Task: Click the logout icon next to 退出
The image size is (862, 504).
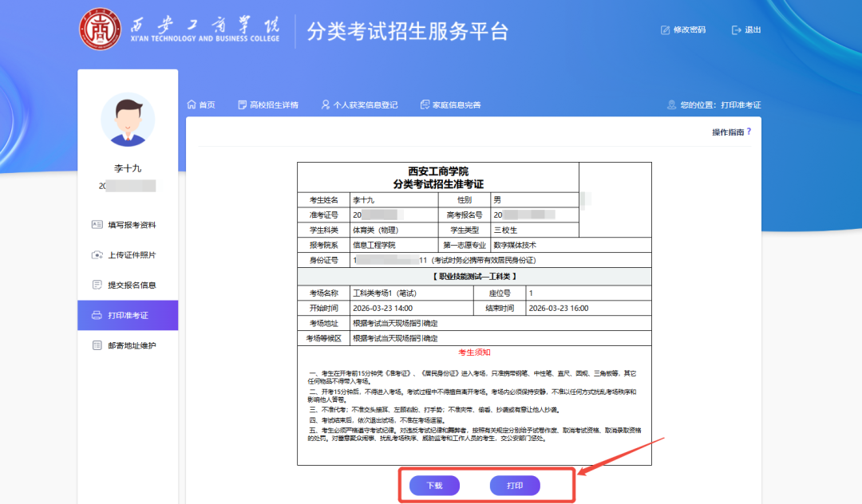Action: (x=735, y=30)
